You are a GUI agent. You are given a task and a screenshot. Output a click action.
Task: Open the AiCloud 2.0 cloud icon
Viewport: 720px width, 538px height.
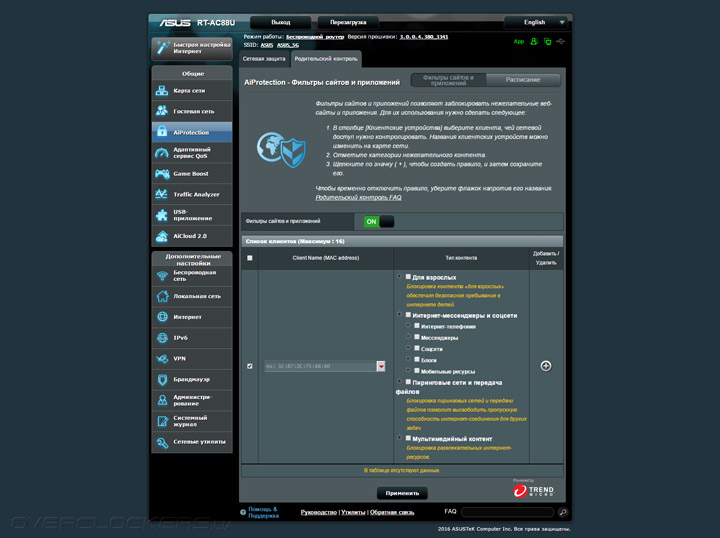(x=162, y=236)
